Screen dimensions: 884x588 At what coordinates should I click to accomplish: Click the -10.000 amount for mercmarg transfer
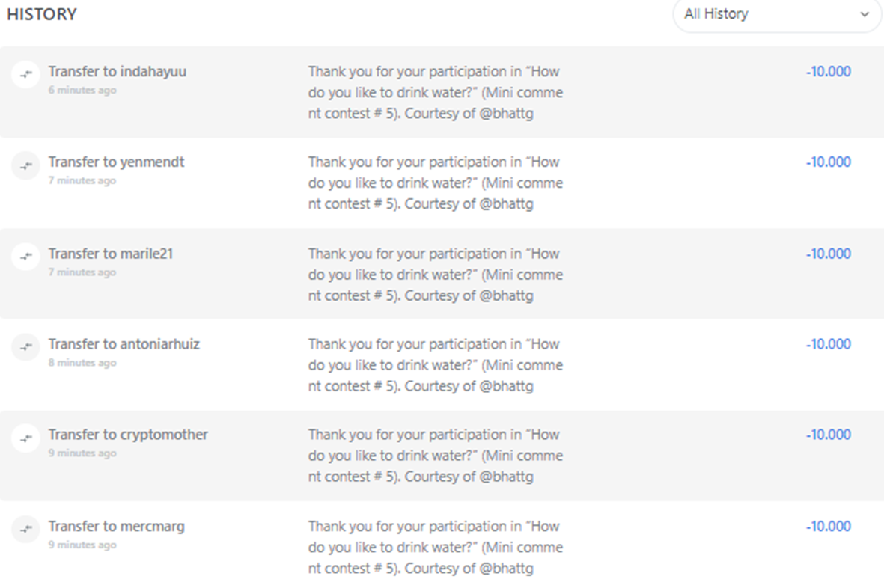[828, 526]
